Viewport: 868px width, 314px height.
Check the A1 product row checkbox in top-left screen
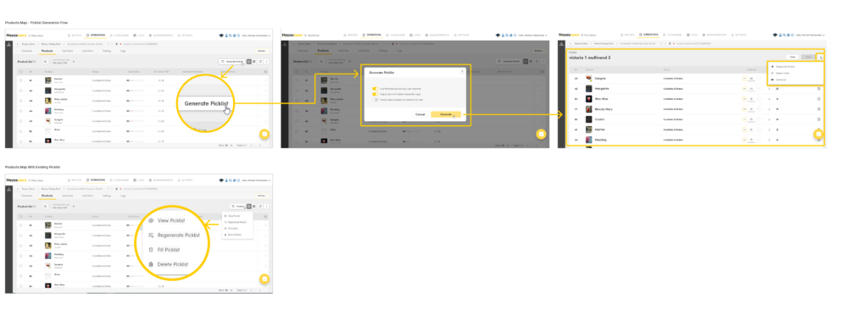[21, 80]
